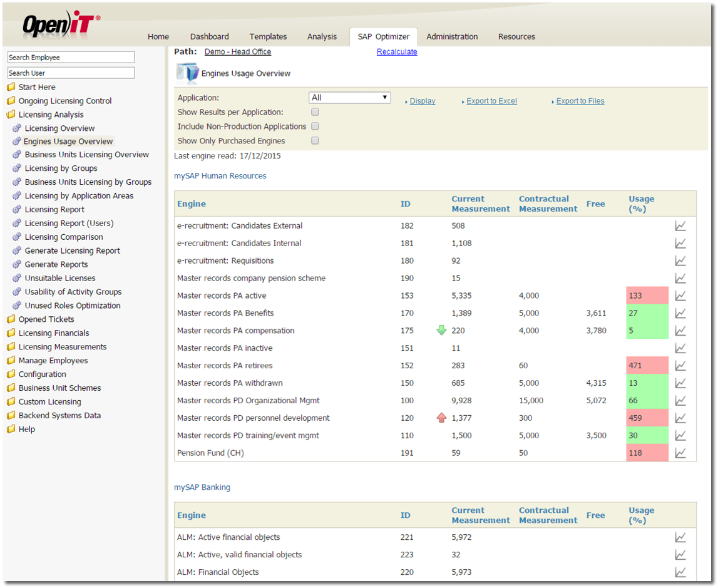
Task: Open the Administration tab
Action: pos(453,37)
